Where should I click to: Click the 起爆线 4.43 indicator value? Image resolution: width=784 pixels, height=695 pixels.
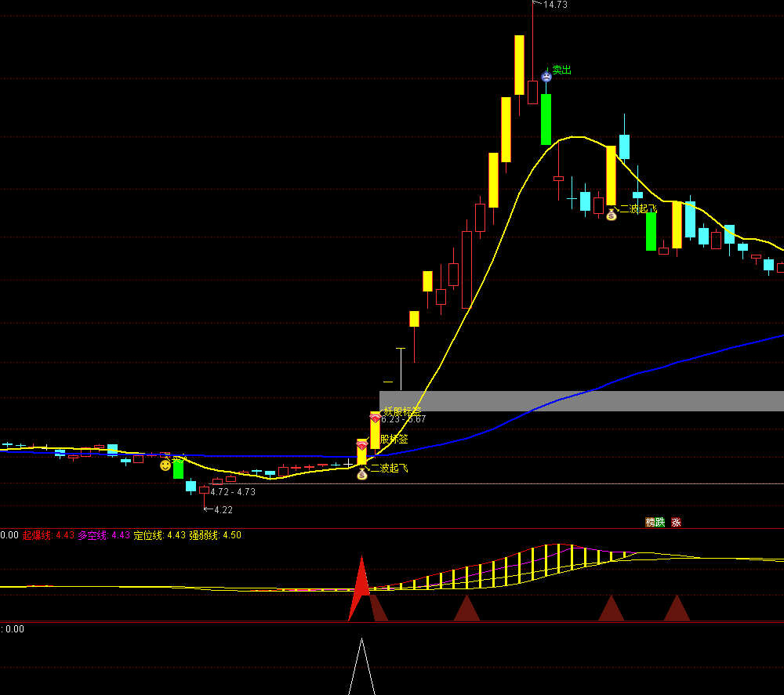49,537
